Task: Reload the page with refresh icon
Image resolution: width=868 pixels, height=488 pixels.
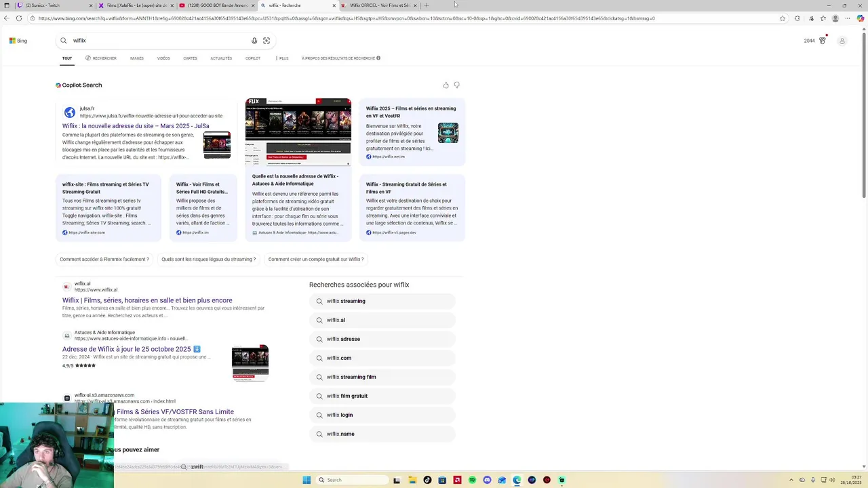Action: 19,18
